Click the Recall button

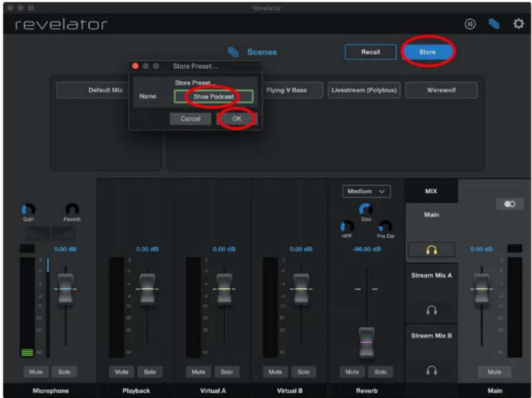(x=371, y=52)
